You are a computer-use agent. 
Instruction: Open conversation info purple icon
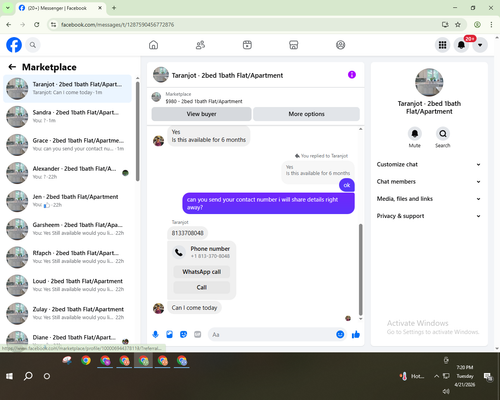pyautogui.click(x=352, y=75)
